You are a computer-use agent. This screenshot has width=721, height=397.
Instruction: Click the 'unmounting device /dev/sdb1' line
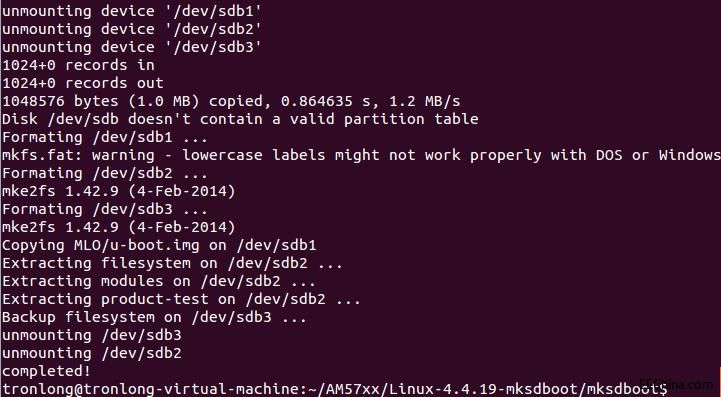(x=132, y=11)
